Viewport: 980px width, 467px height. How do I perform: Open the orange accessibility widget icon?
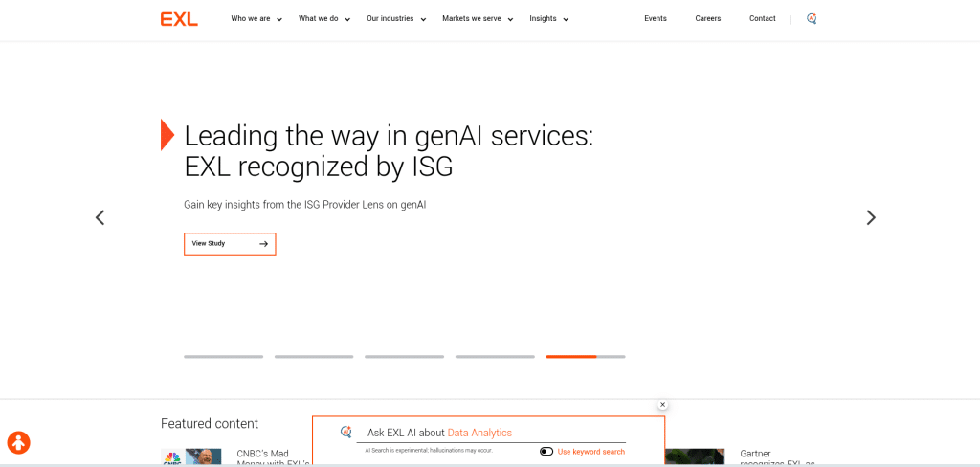coord(19,443)
